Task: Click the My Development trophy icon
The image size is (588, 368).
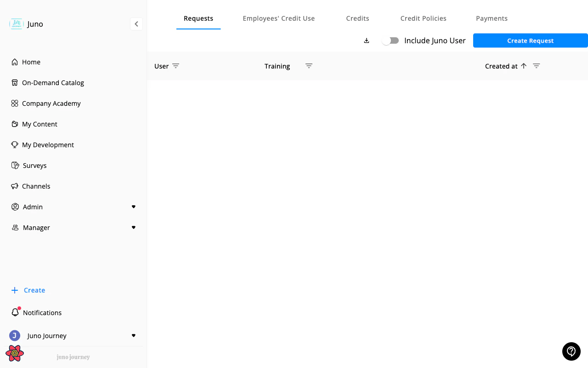Action: click(15, 144)
